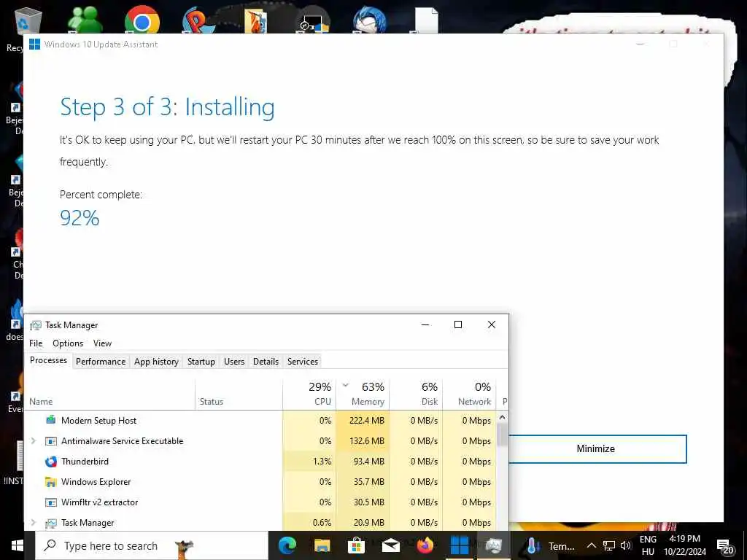Switch to Update Assistant taskbar button
This screenshot has height=560, width=747.
(x=460, y=545)
